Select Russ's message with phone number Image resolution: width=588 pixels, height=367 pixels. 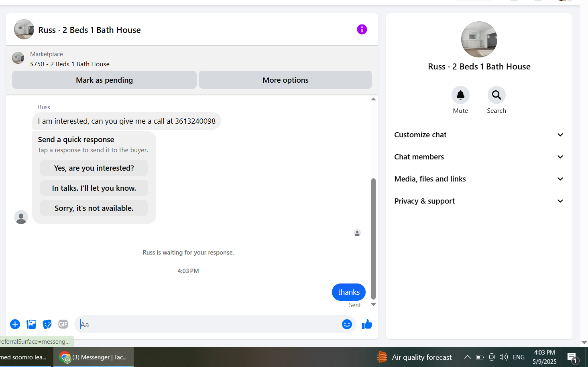click(126, 121)
